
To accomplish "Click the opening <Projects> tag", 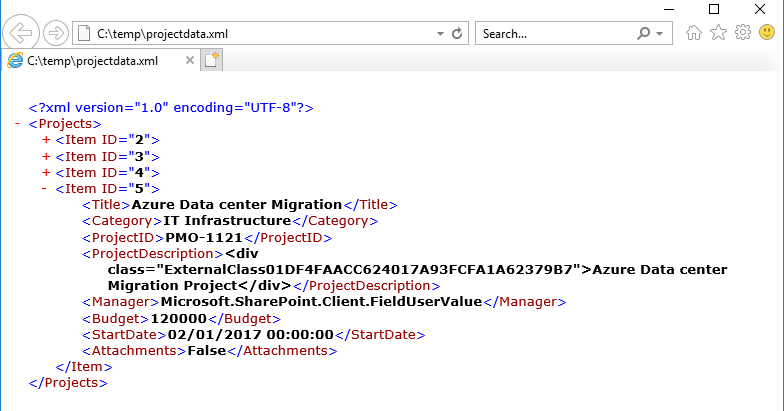I will (x=65, y=124).
